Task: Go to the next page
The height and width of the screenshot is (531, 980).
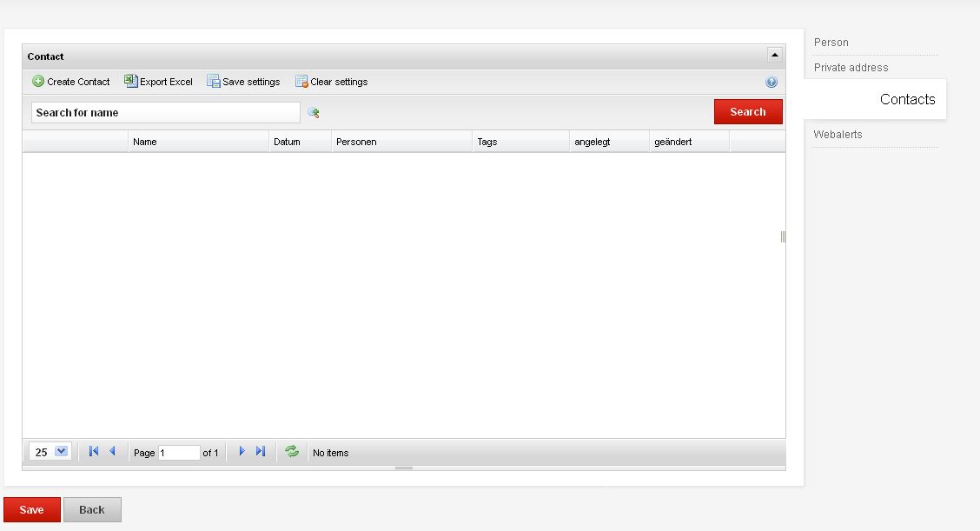Action: tap(242, 451)
